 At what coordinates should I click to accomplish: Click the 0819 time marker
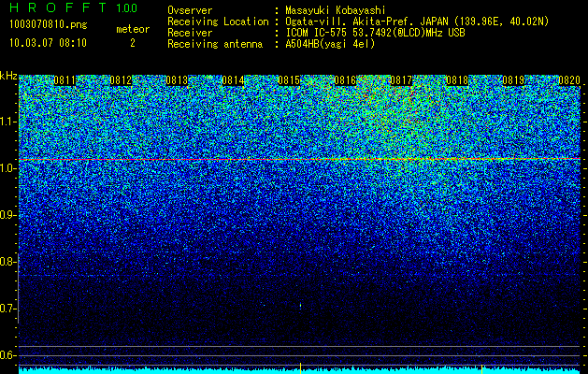point(513,80)
